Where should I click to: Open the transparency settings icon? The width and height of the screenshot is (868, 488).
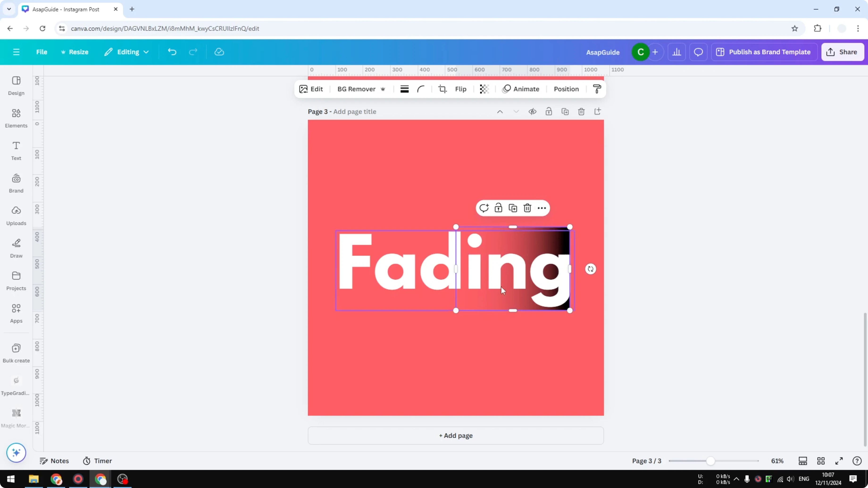click(x=484, y=89)
